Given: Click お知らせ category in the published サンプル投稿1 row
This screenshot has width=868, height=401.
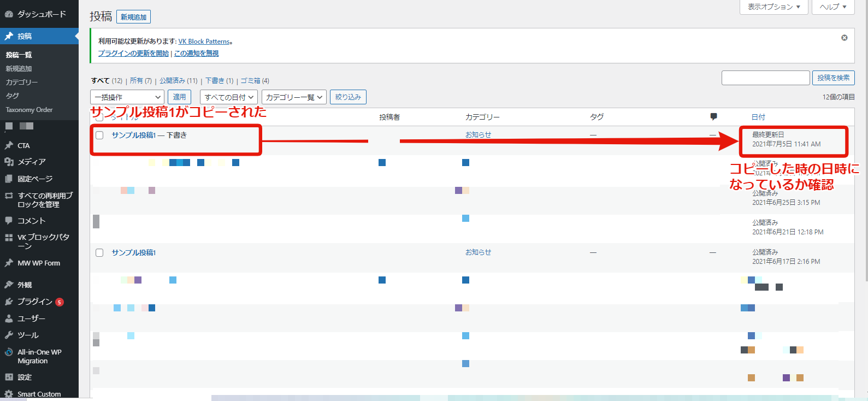Looking at the screenshot, I should 479,252.
